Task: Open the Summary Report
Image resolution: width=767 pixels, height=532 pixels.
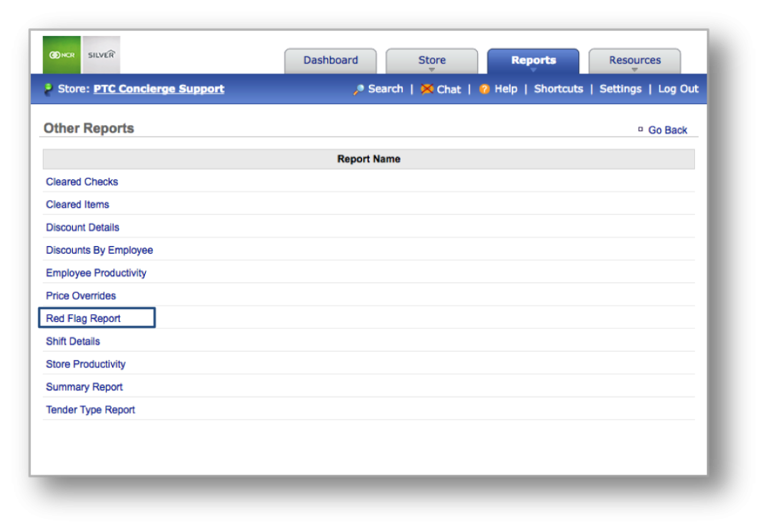Action: (84, 387)
